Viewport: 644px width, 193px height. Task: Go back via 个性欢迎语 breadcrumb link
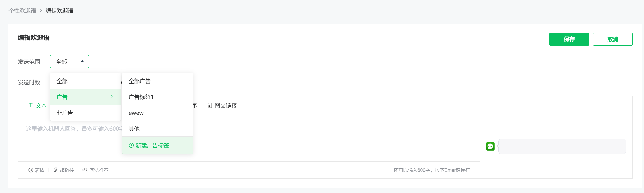(x=22, y=11)
